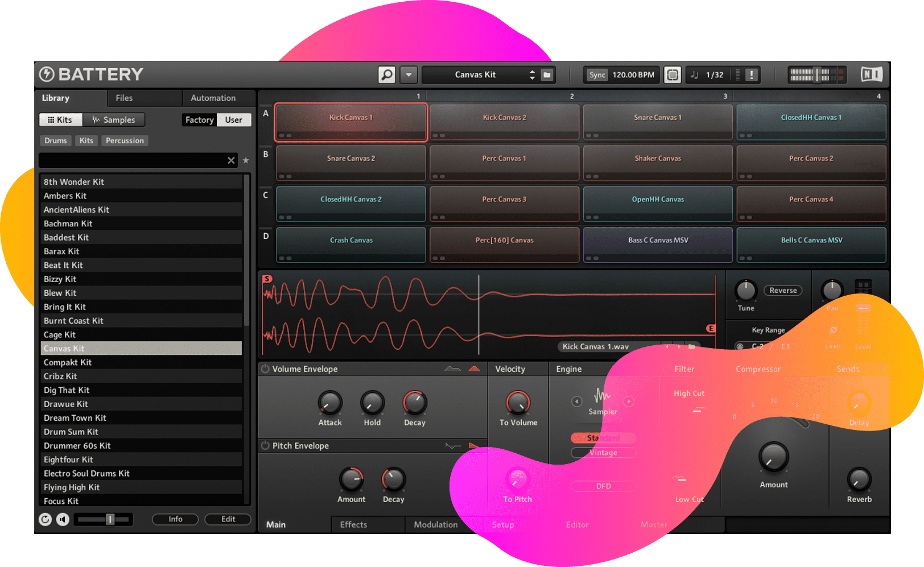Screen dimensions: 924x567
Task: Filter by Percussion tag
Action: (125, 140)
